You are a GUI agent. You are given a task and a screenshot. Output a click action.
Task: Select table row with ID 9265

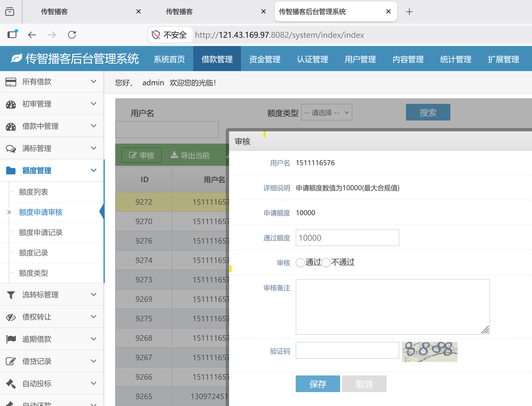click(x=172, y=396)
